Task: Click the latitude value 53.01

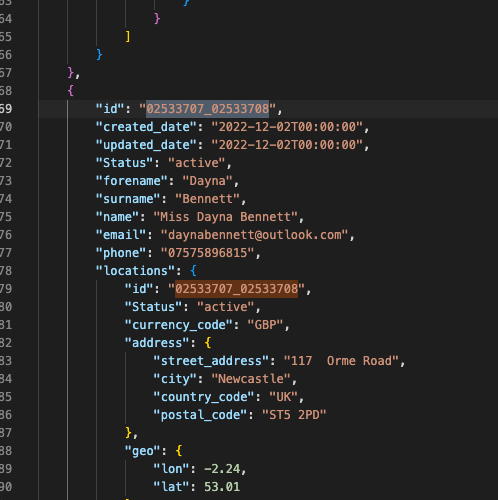Action: tap(222, 487)
